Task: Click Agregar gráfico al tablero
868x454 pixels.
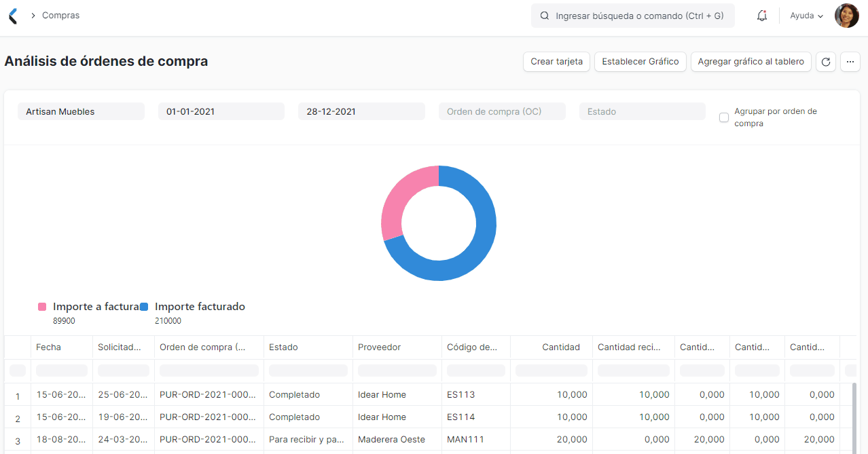Action: [x=751, y=61]
